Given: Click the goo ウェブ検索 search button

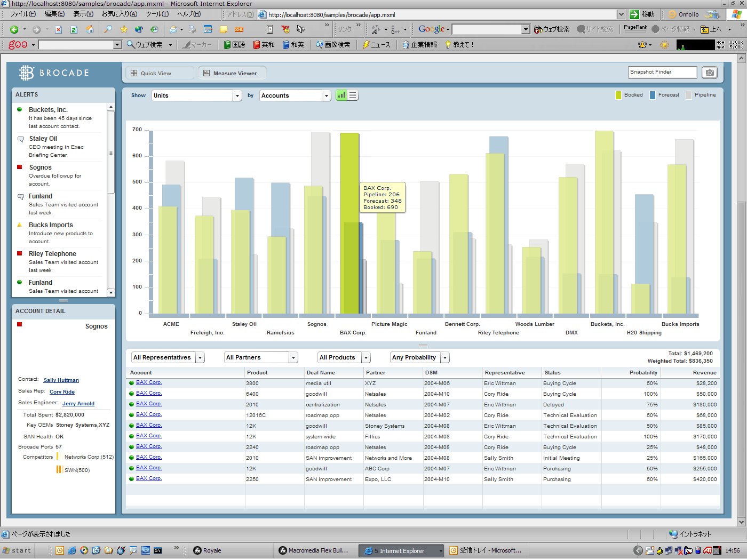Looking at the screenshot, I should (x=145, y=45).
